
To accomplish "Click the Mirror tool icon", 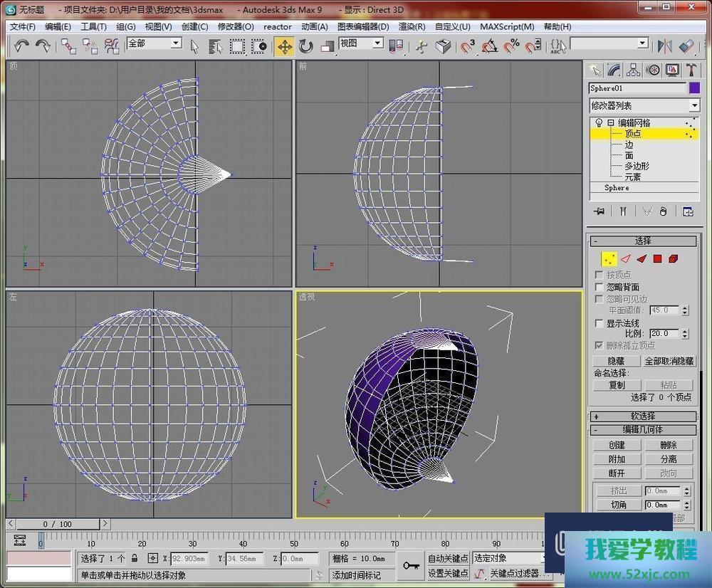I will (x=665, y=46).
